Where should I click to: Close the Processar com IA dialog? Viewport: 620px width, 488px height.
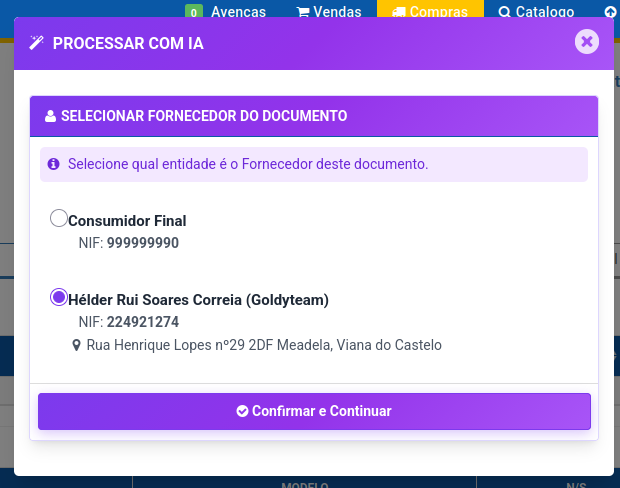587,42
